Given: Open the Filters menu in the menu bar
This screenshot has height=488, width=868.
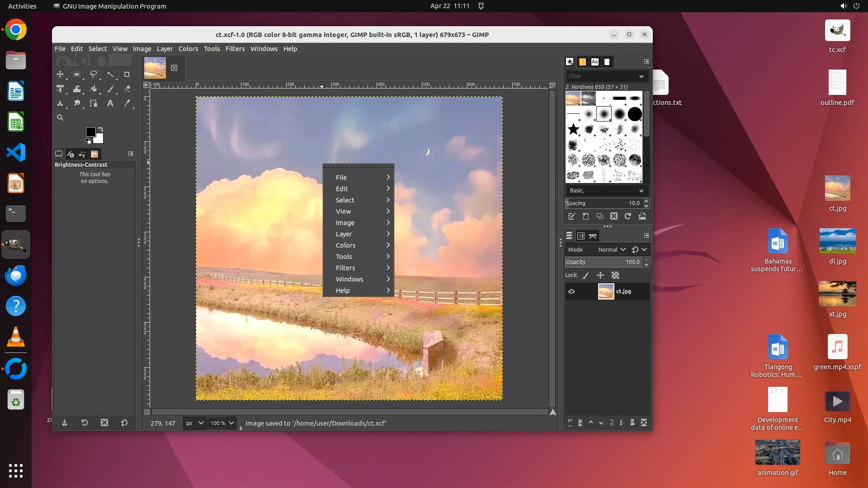Looking at the screenshot, I should point(235,49).
